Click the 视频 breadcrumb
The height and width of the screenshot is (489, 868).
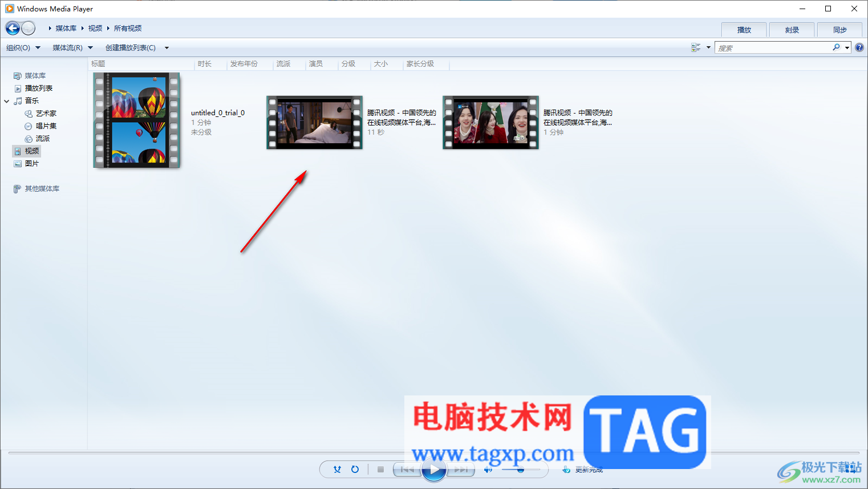95,28
